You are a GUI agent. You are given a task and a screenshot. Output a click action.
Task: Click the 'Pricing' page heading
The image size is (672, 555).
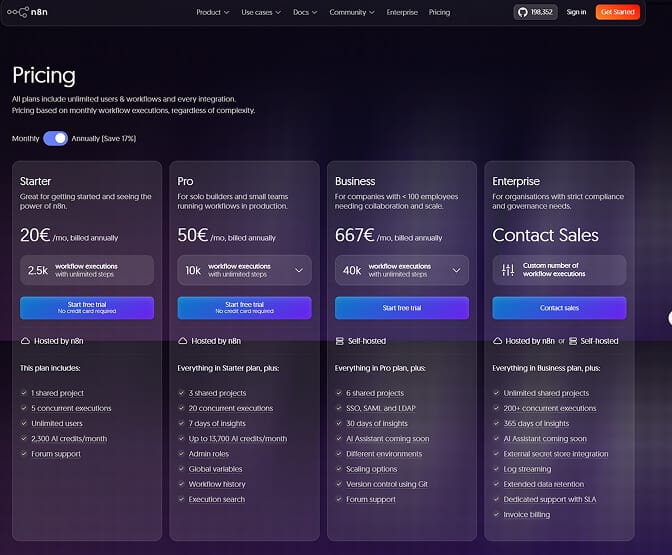click(44, 75)
